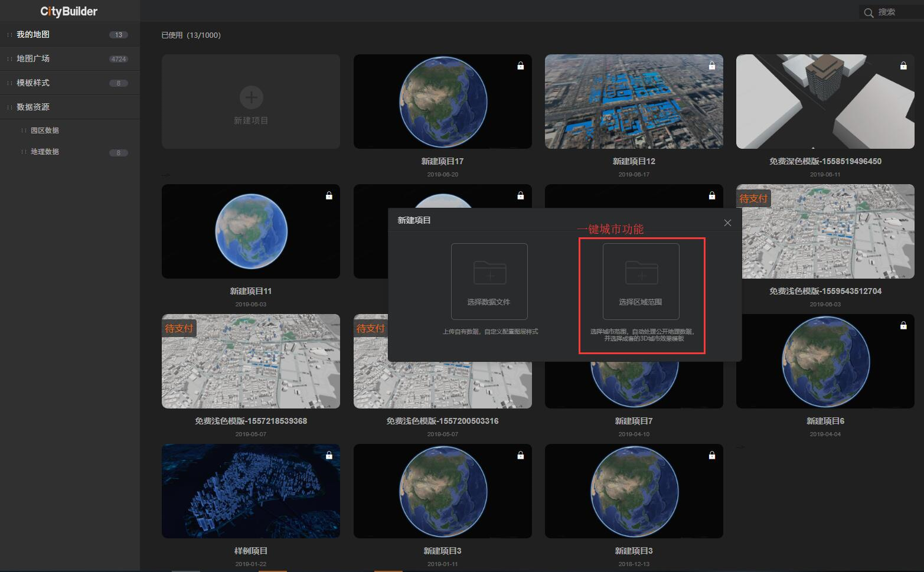This screenshot has height=572, width=924.
Task: Click the folder icon for 选择区域范围
Action: pos(641,273)
